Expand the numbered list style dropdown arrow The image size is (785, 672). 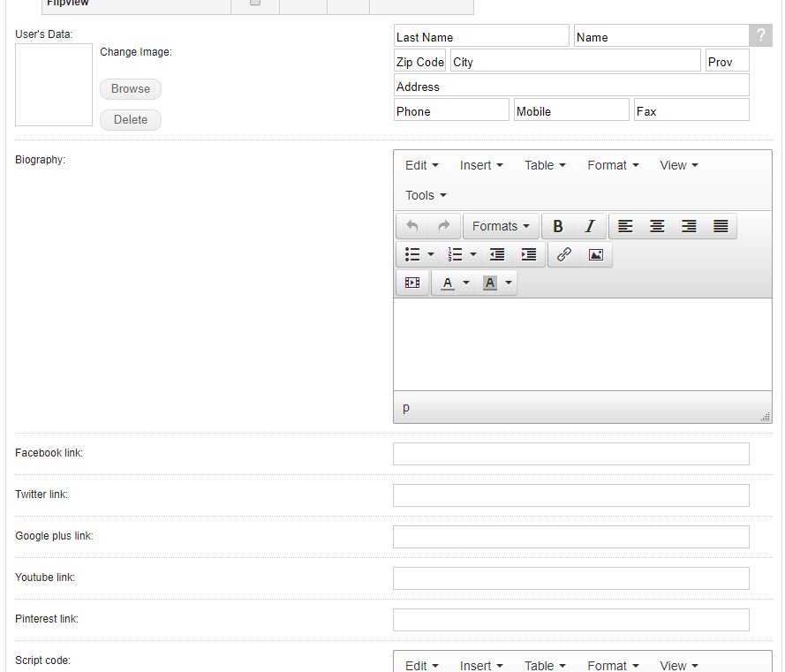[473, 254]
